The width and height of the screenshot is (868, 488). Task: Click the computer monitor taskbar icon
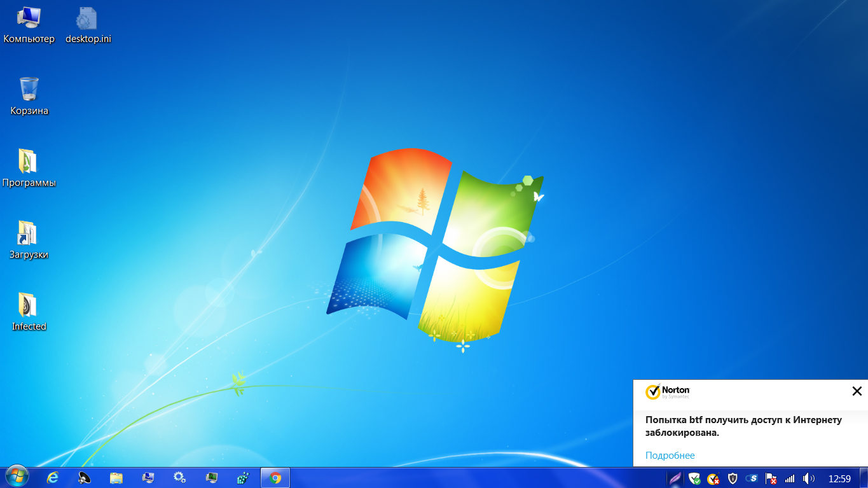148,478
